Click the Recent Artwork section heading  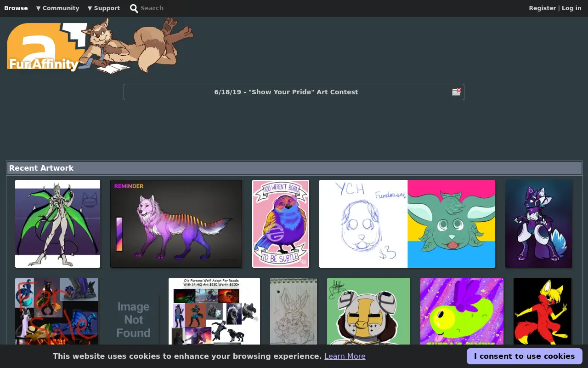pos(41,168)
